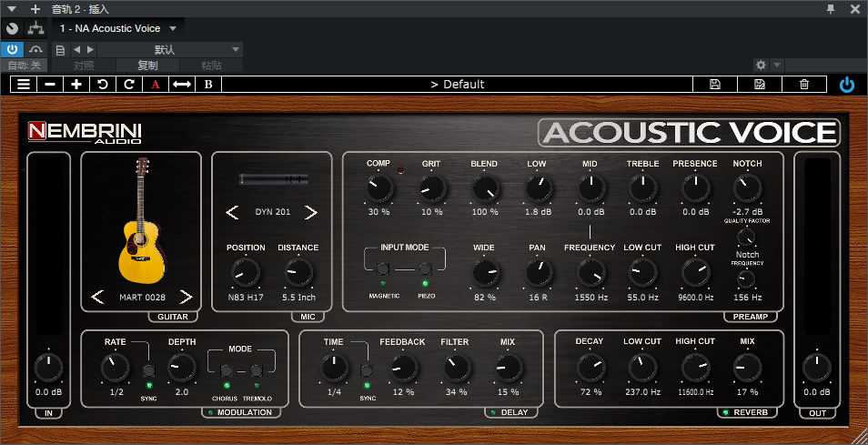Toggle the Magnetic input mode button
Image resolution: width=868 pixels, height=445 pixels.
tap(382, 269)
